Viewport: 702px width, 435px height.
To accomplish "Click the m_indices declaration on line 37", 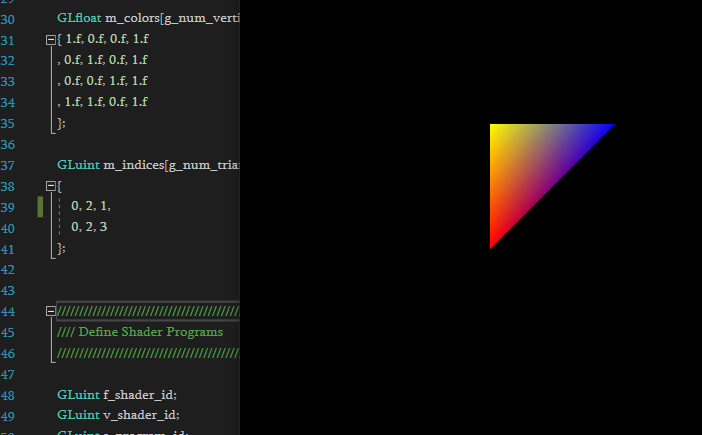I will click(148, 165).
